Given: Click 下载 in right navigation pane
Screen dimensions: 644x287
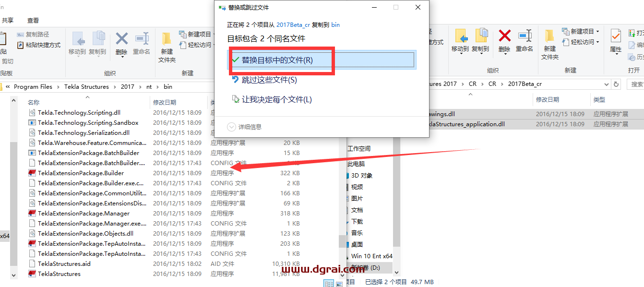Looking at the screenshot, I should [x=357, y=222].
